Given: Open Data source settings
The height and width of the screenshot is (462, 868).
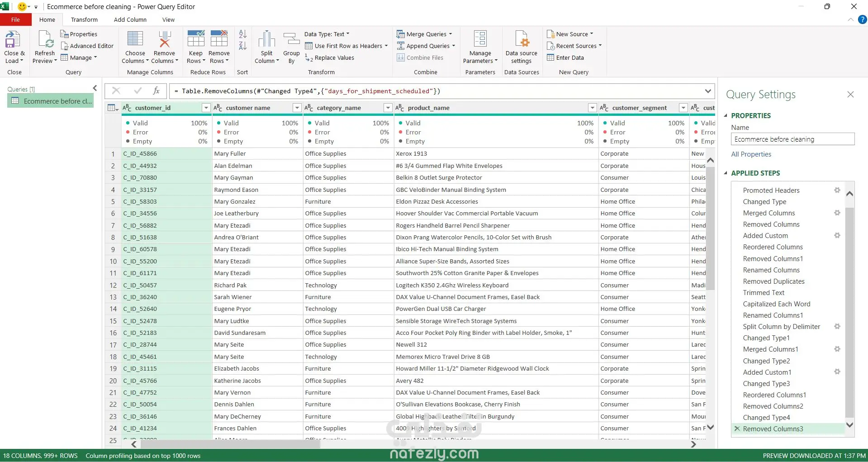Looking at the screenshot, I should tap(521, 40).
